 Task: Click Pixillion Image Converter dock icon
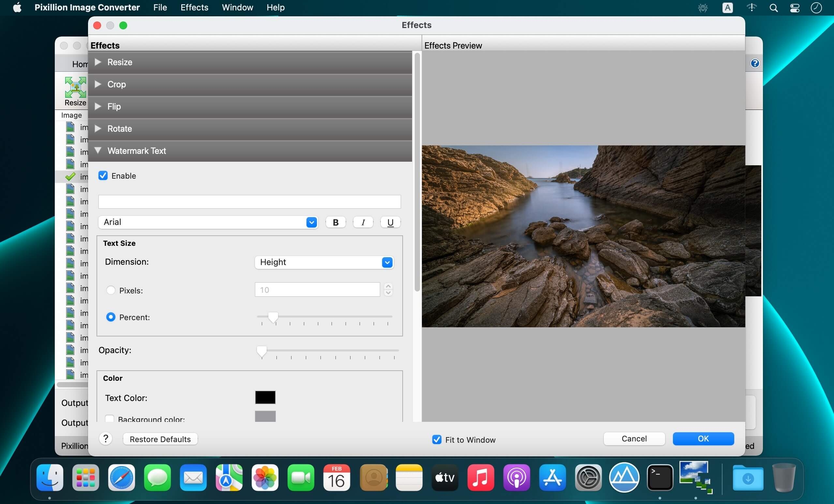tap(696, 478)
